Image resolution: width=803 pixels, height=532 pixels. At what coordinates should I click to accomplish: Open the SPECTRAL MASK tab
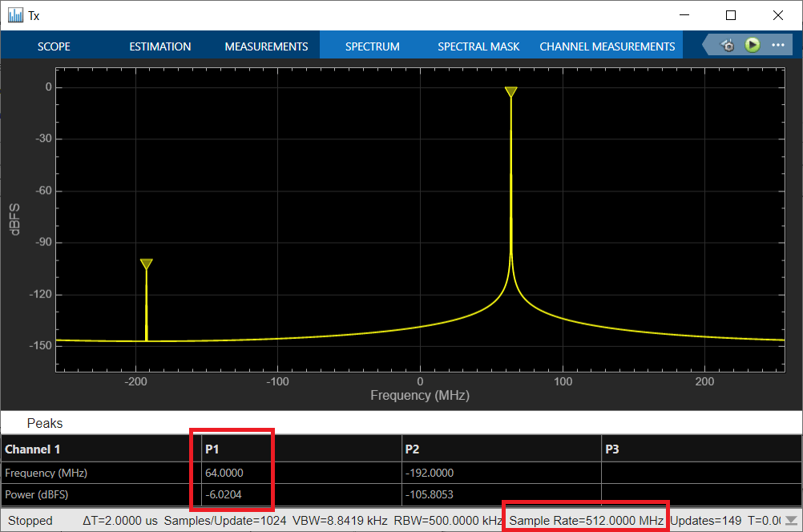pyautogui.click(x=478, y=46)
